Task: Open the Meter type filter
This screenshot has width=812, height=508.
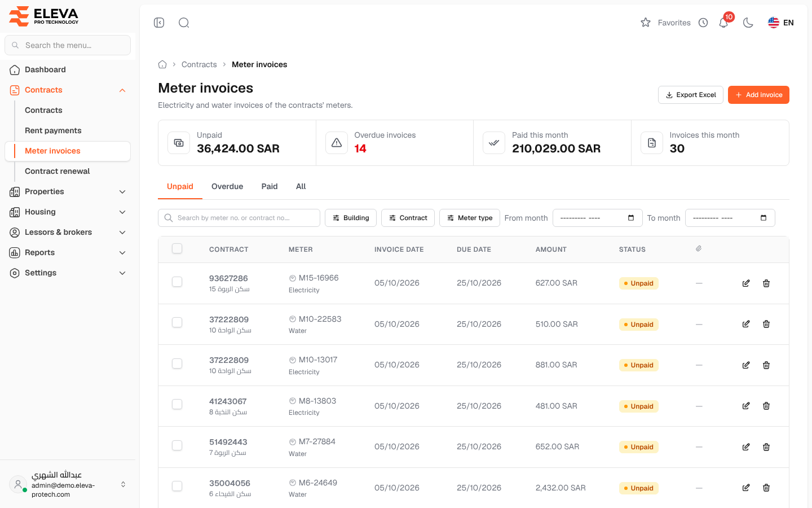Action: (x=470, y=218)
